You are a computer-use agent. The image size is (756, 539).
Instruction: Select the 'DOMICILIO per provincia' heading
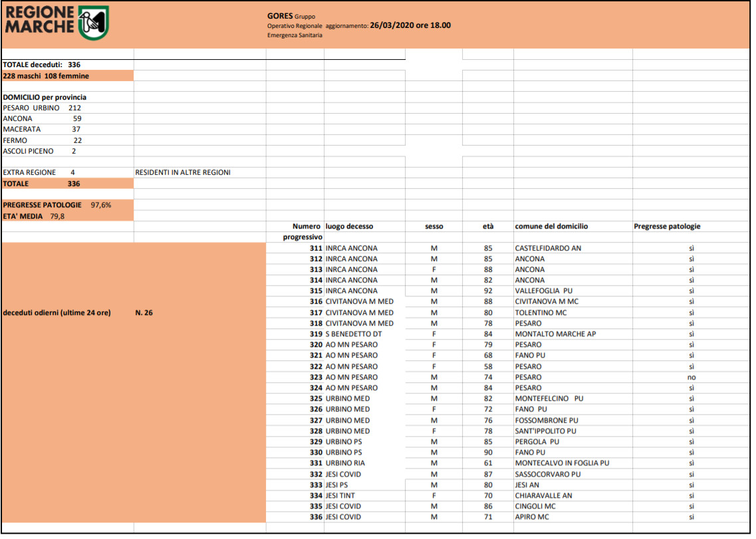(x=45, y=97)
